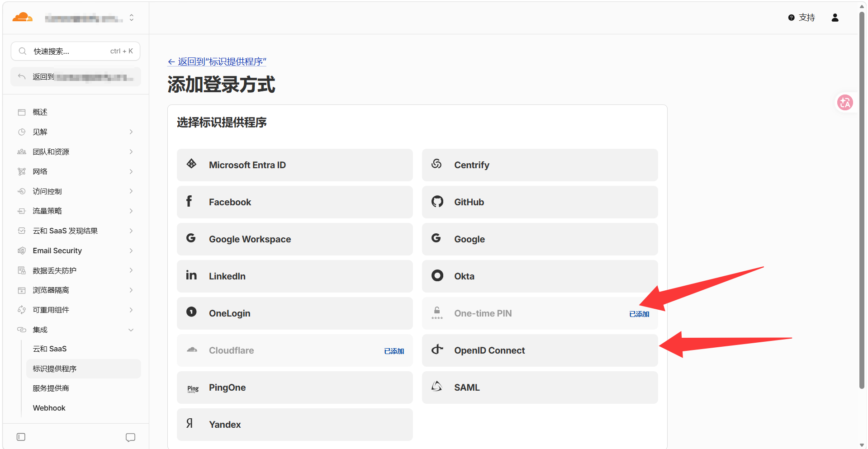The height and width of the screenshot is (449, 868).
Task: Click the OneLogin icon
Action: [191, 312]
